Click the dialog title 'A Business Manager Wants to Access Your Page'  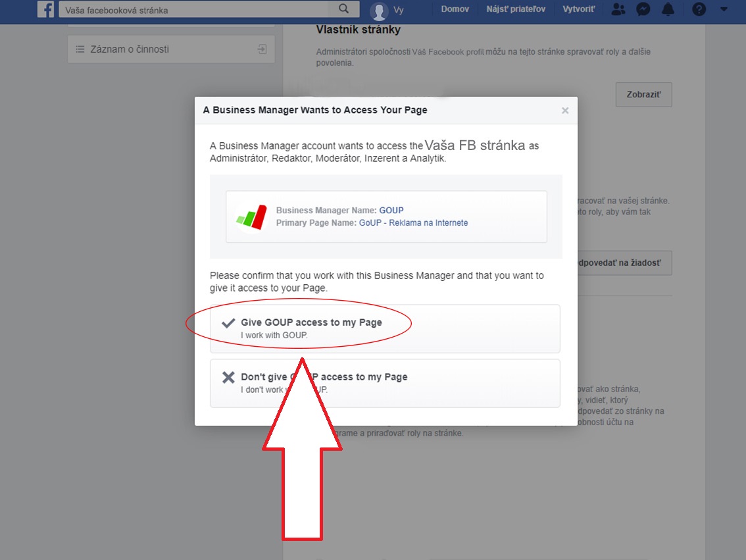315,110
